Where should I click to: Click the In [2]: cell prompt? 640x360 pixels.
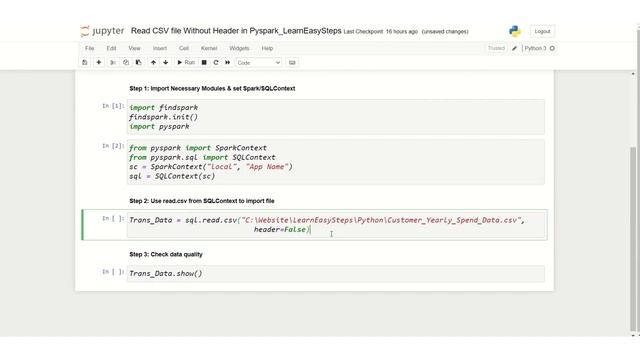tap(113, 146)
